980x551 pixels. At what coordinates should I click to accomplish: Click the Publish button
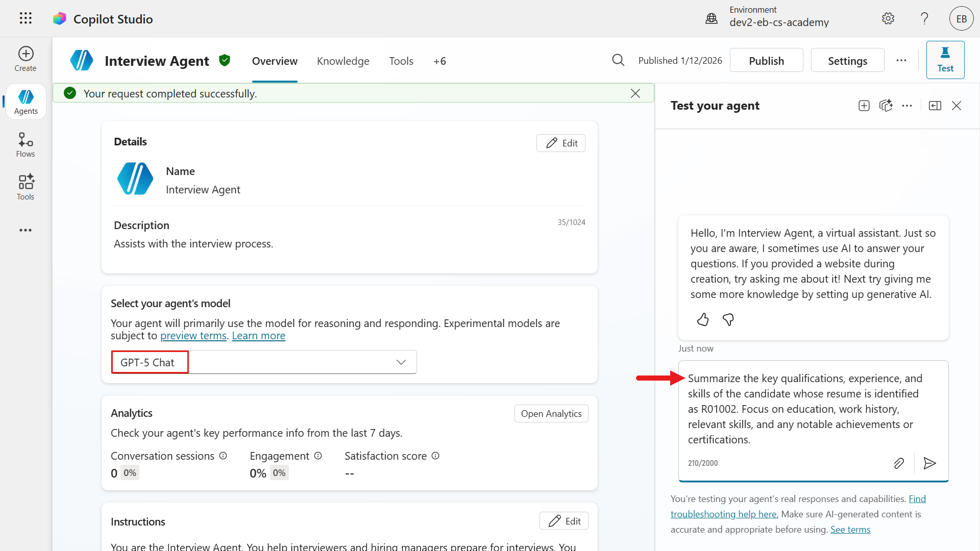coord(766,61)
